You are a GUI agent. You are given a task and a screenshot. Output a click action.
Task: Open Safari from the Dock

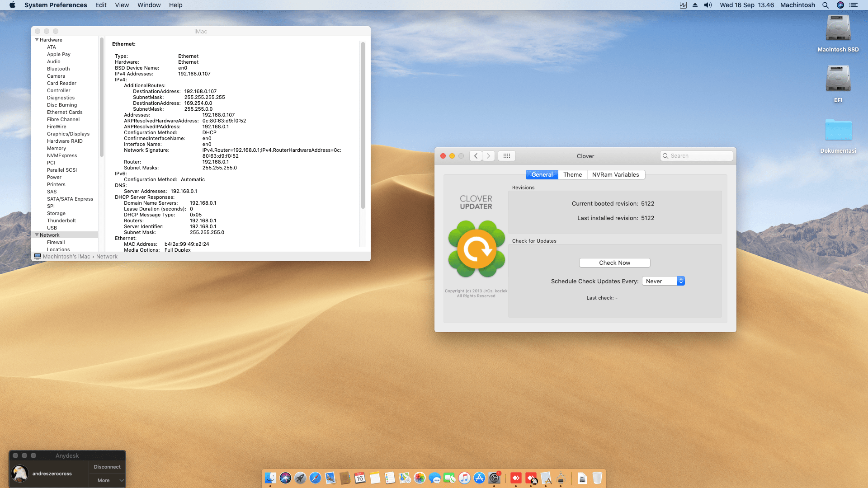(x=315, y=478)
